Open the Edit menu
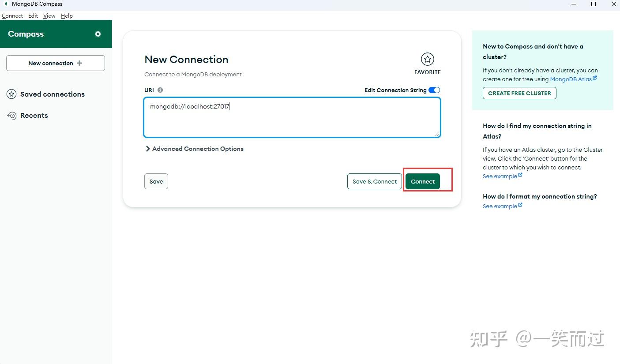This screenshot has height=364, width=620. [x=33, y=15]
